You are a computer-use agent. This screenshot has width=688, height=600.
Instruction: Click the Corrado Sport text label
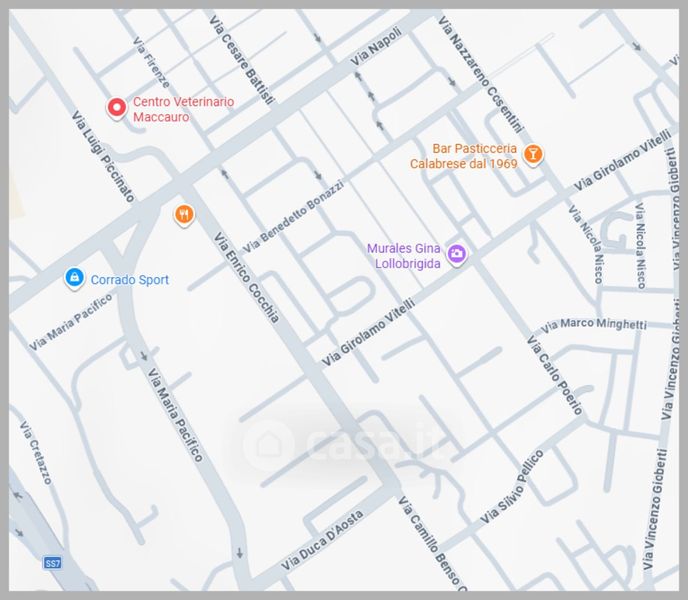(x=130, y=280)
